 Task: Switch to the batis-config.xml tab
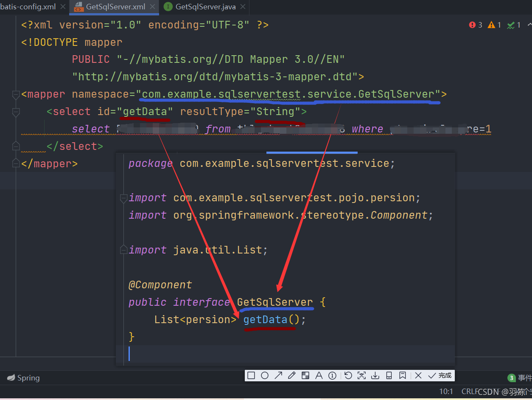point(28,7)
